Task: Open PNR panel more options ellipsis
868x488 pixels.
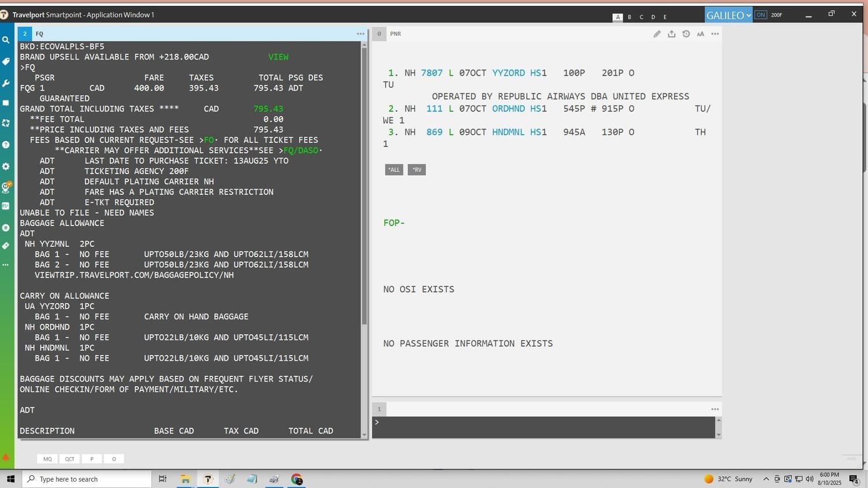Action: (x=715, y=34)
